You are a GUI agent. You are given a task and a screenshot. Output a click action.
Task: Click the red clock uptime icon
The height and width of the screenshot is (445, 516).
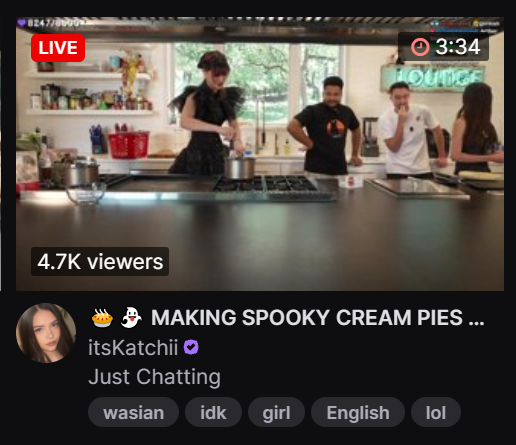tap(420, 47)
